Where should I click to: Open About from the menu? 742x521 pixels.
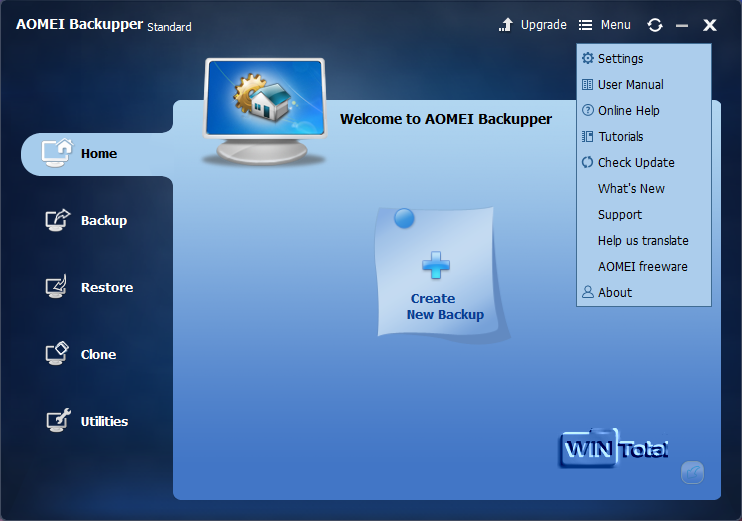[x=614, y=293]
